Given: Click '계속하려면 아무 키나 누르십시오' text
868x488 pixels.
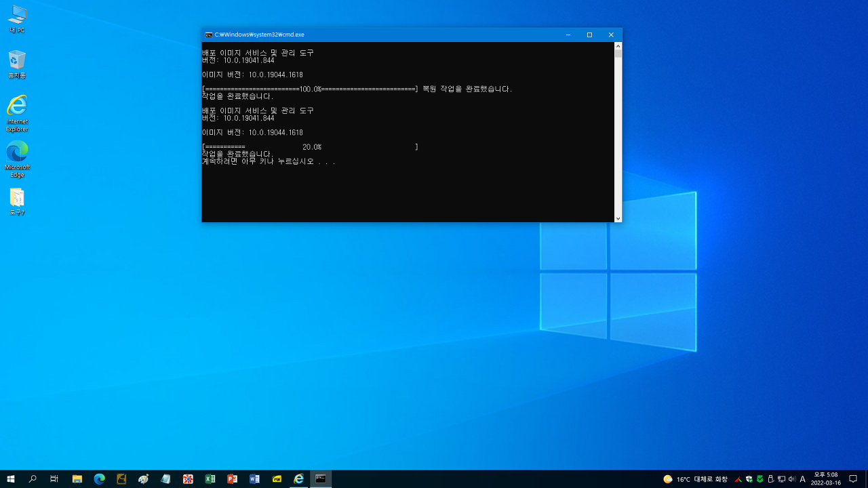Looking at the screenshot, I should pos(269,161).
